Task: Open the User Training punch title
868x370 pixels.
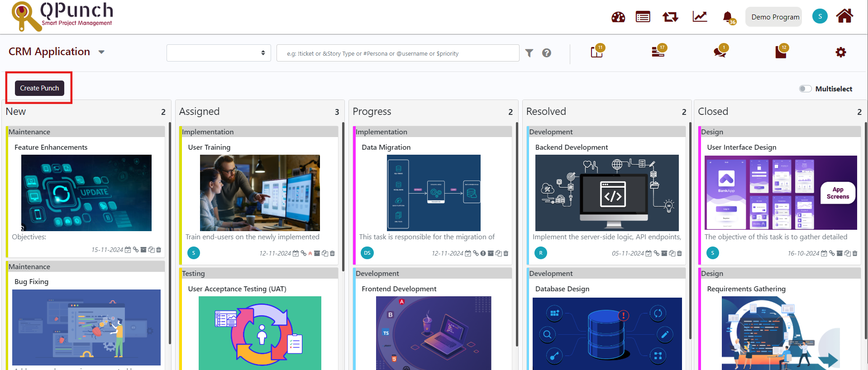Action: (209, 147)
